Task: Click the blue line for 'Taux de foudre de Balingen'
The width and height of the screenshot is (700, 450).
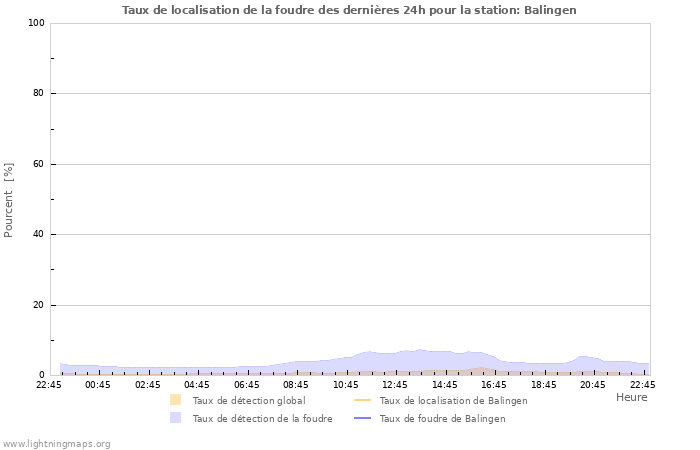Action: point(362,418)
